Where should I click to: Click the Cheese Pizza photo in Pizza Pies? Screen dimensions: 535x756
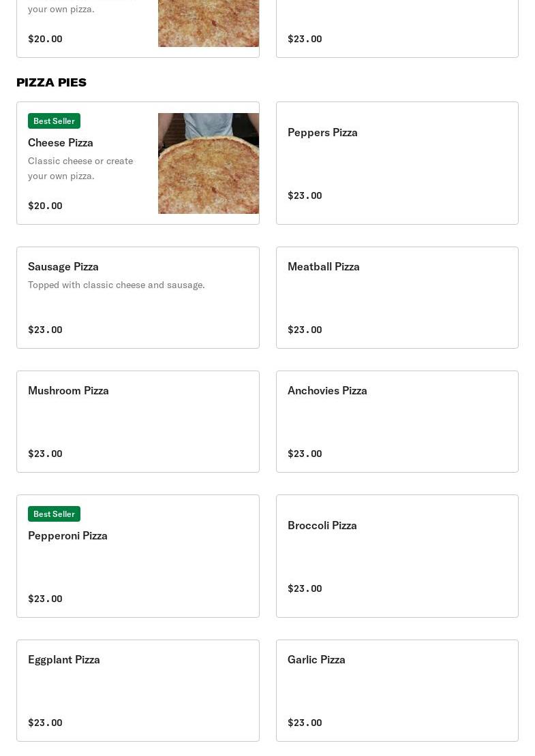pos(208,163)
